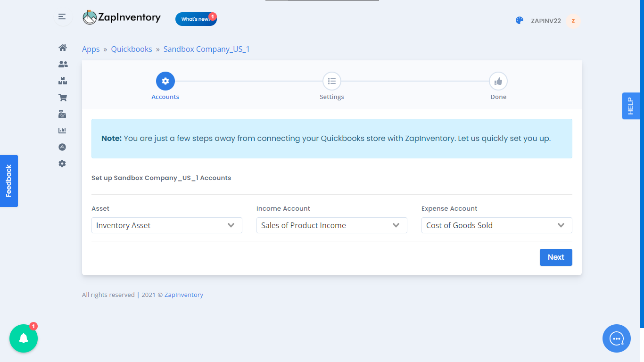Open the Income Account dropdown
The width and height of the screenshot is (644, 362).
(x=332, y=225)
